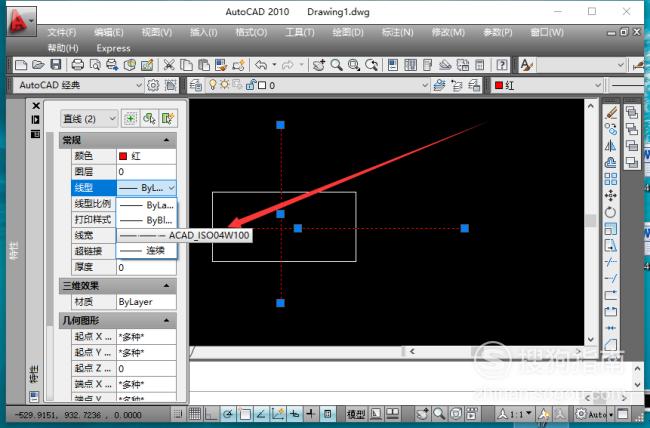Collapse the 几何图形 section
Screen dimensions: 650x428
coord(166,320)
